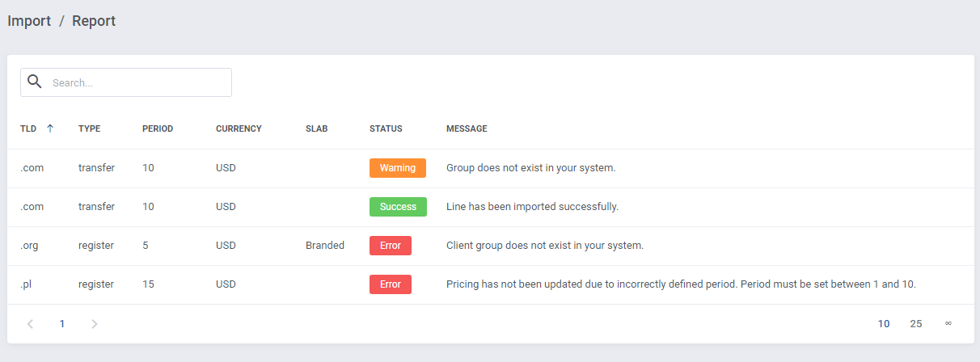The height and width of the screenshot is (362, 980).
Task: Click the period value 15
Action: (x=148, y=284)
